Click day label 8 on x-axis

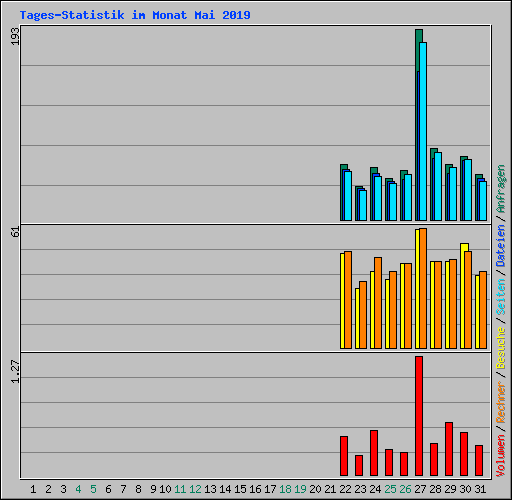138,489
